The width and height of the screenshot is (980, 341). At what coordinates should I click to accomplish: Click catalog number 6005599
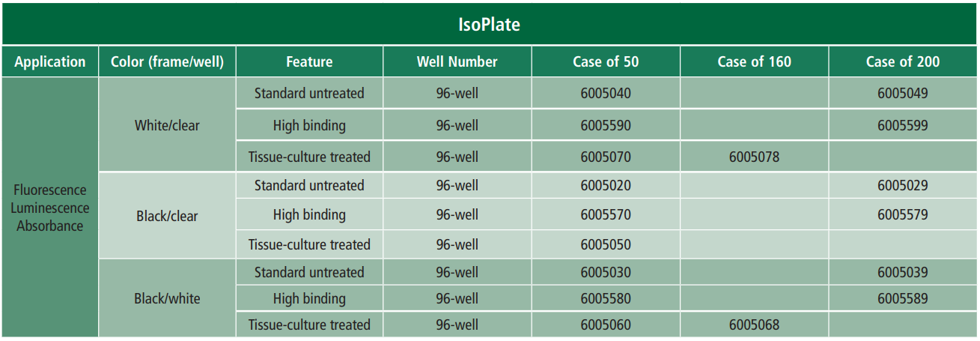pos(903,125)
